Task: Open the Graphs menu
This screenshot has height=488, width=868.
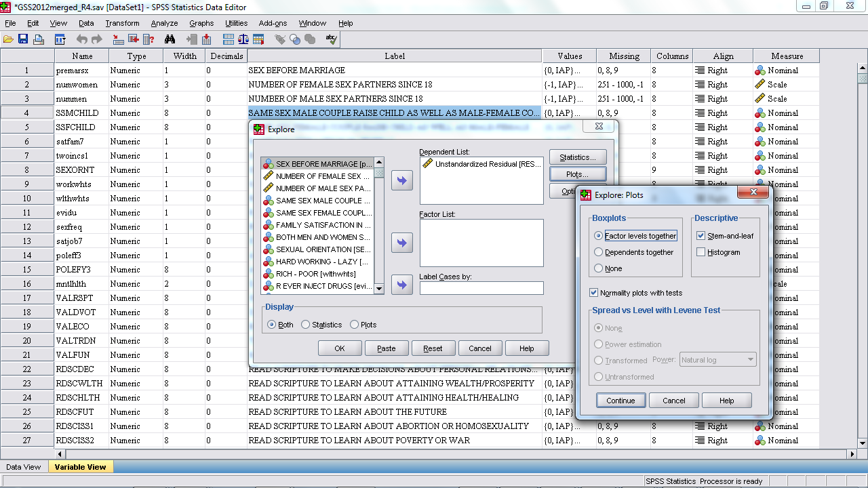Action: [201, 23]
